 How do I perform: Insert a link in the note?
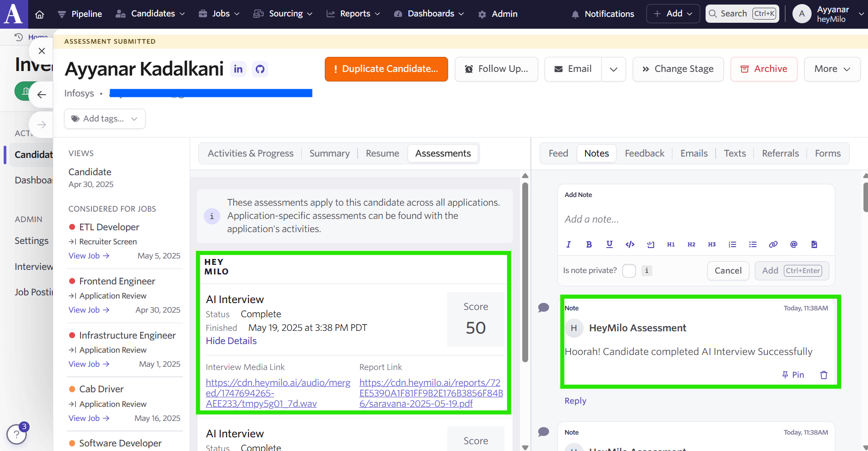[773, 244]
